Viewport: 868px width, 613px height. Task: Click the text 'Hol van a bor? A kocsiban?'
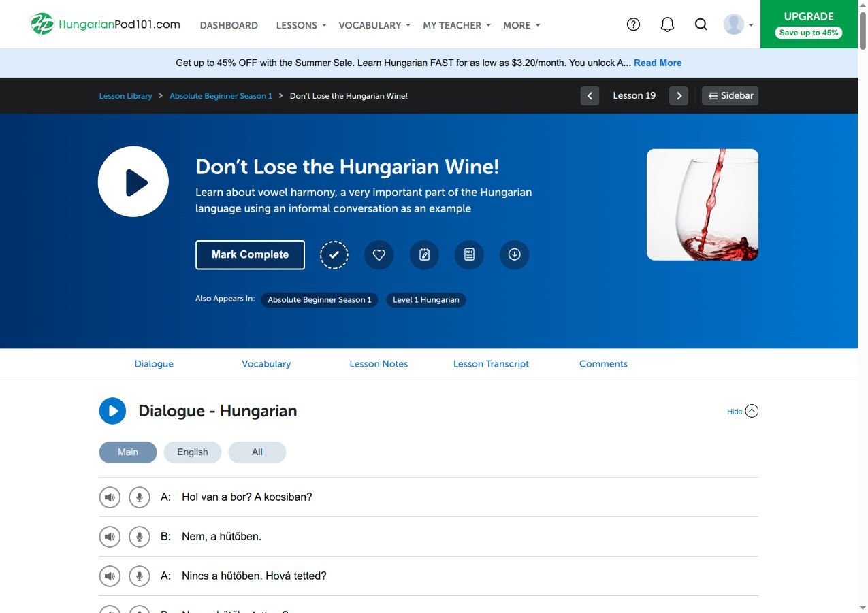[246, 497]
